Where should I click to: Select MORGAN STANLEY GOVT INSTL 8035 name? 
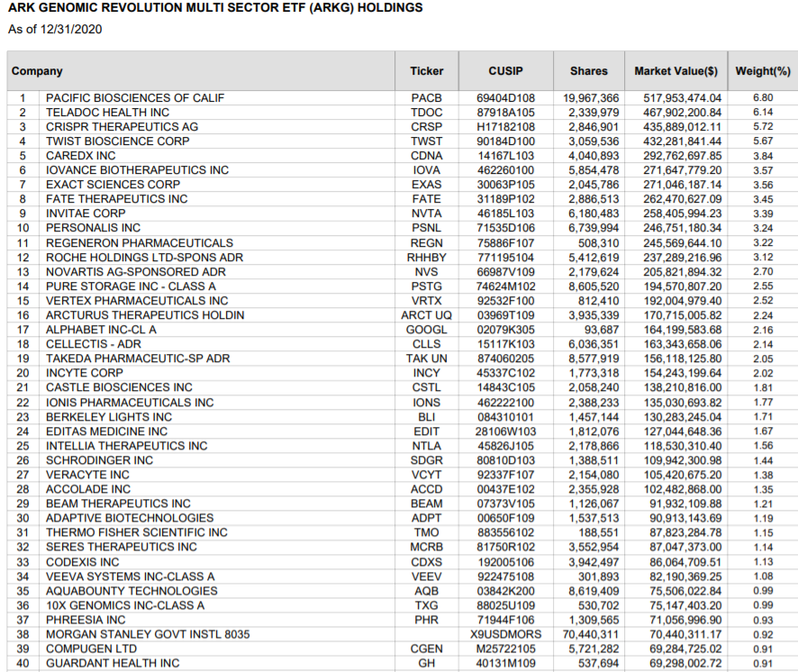pyautogui.click(x=148, y=634)
